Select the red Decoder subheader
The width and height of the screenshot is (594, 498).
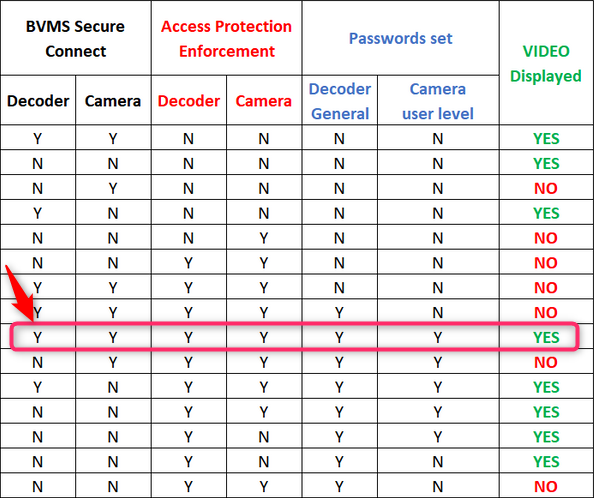[189, 101]
